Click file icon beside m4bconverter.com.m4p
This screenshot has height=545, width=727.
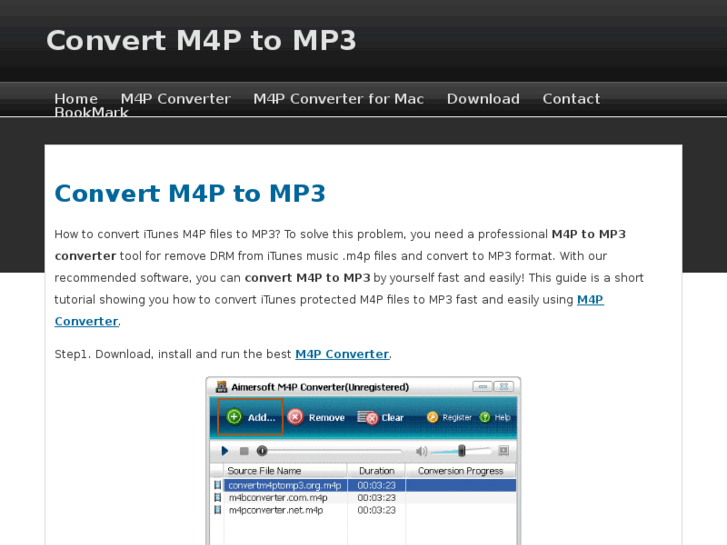217,498
